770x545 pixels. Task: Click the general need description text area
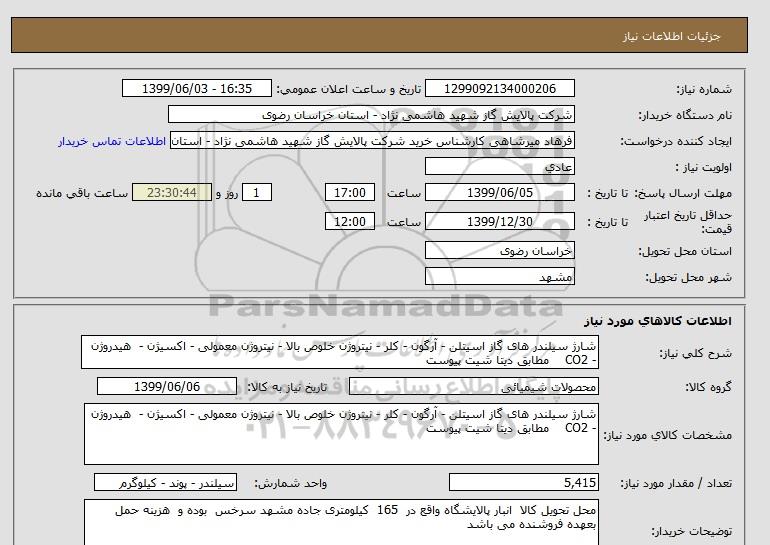[342, 352]
